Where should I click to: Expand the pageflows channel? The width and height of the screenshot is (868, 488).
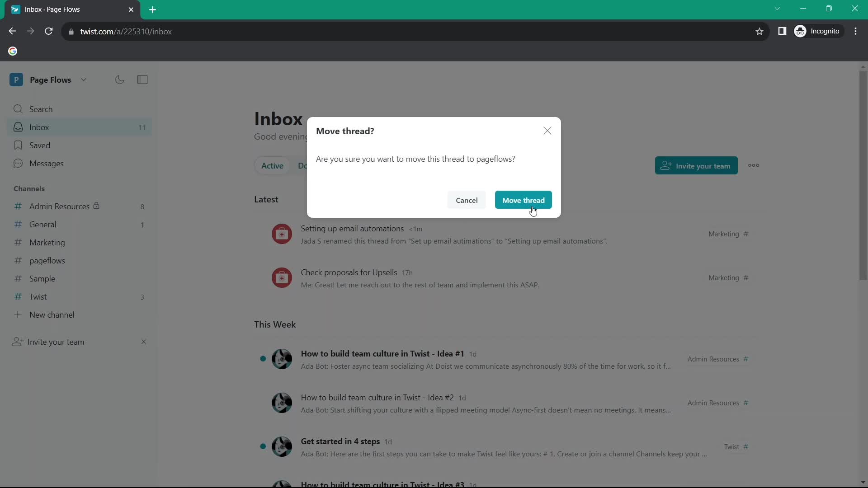pos(47,260)
